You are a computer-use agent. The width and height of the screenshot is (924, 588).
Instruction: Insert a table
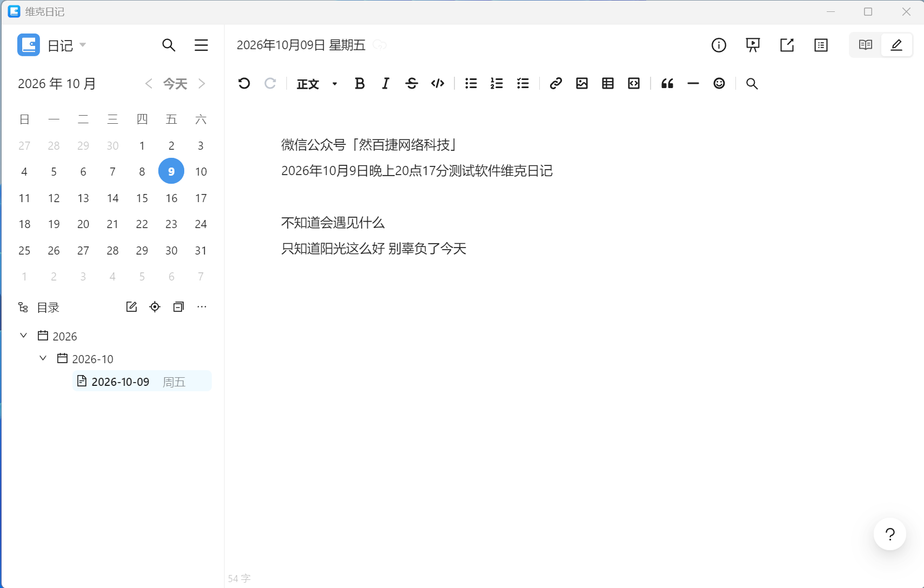608,83
